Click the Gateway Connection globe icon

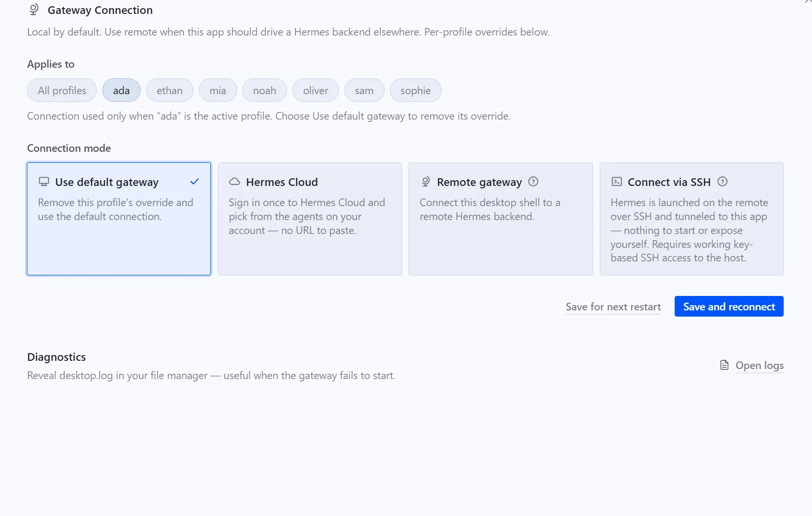34,10
